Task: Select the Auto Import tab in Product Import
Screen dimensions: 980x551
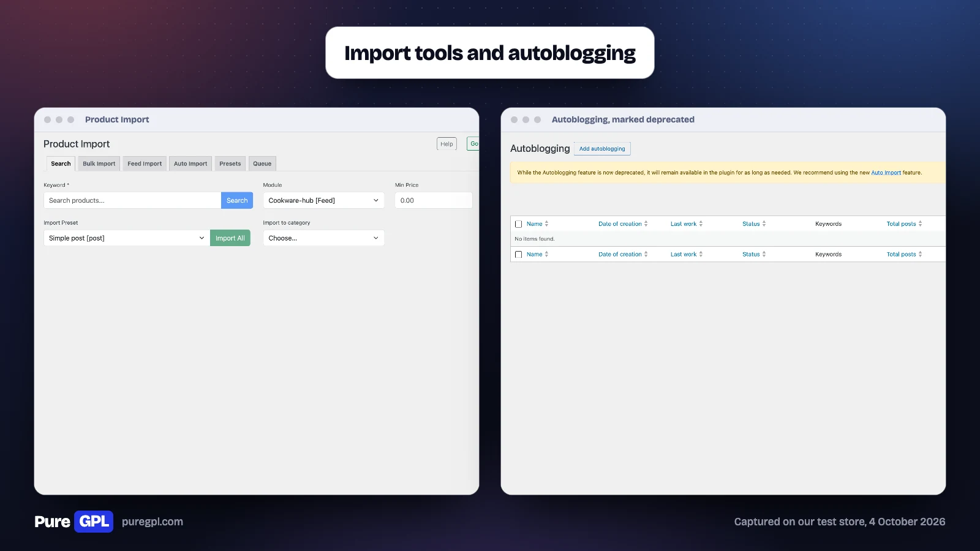Action: (190, 163)
